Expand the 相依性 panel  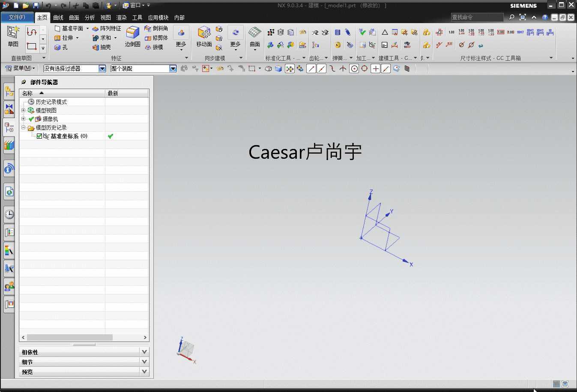click(x=144, y=352)
